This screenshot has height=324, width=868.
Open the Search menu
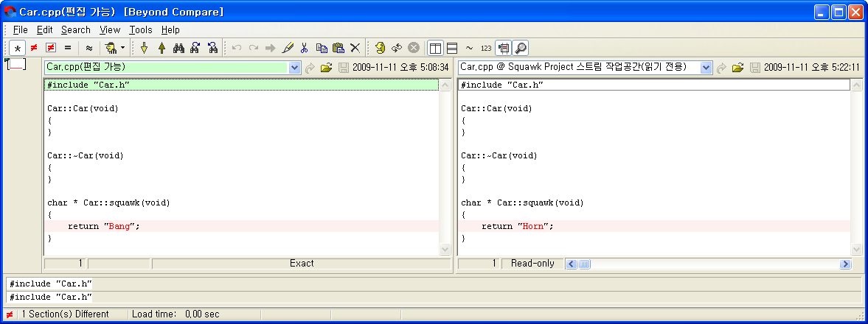(76, 30)
